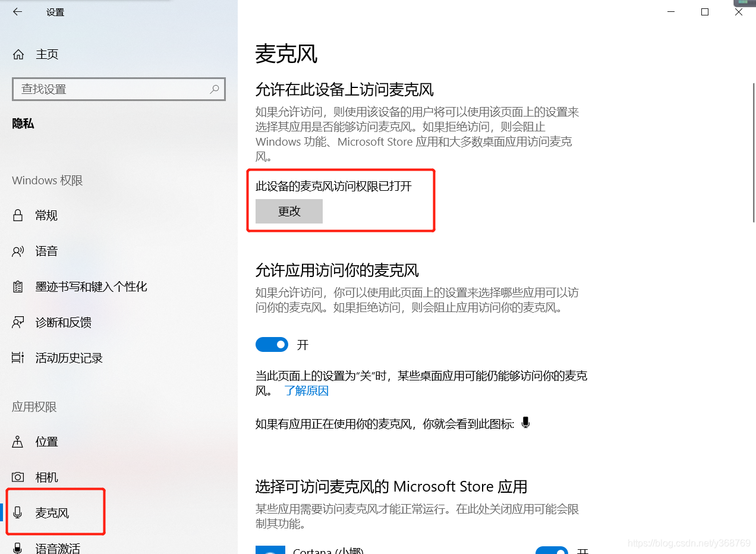
Task: Maximize the settings window
Action: 705,12
